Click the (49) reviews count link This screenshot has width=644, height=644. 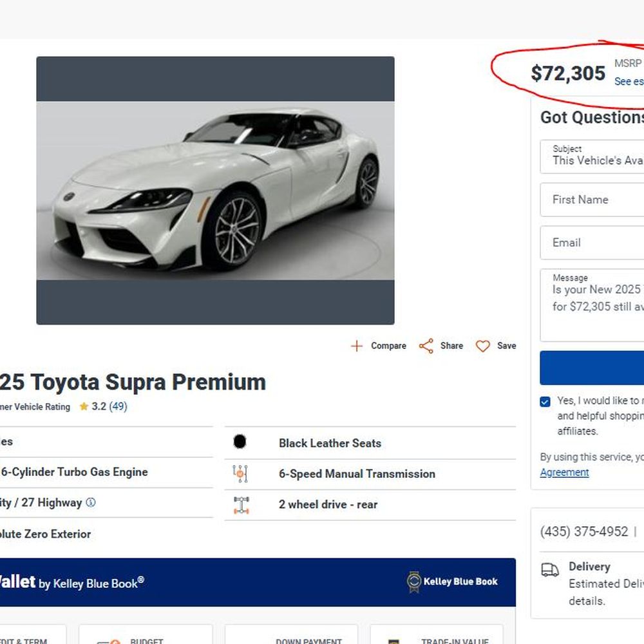tap(118, 406)
